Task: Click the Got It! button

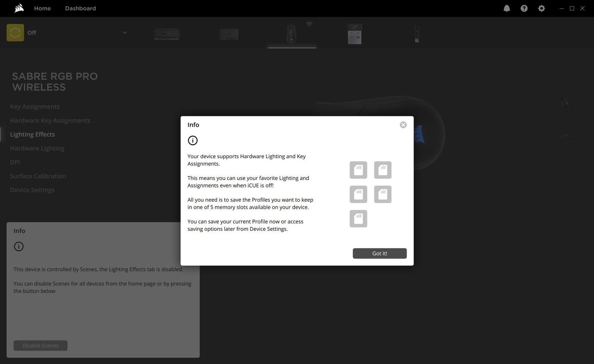Action: coord(380,253)
